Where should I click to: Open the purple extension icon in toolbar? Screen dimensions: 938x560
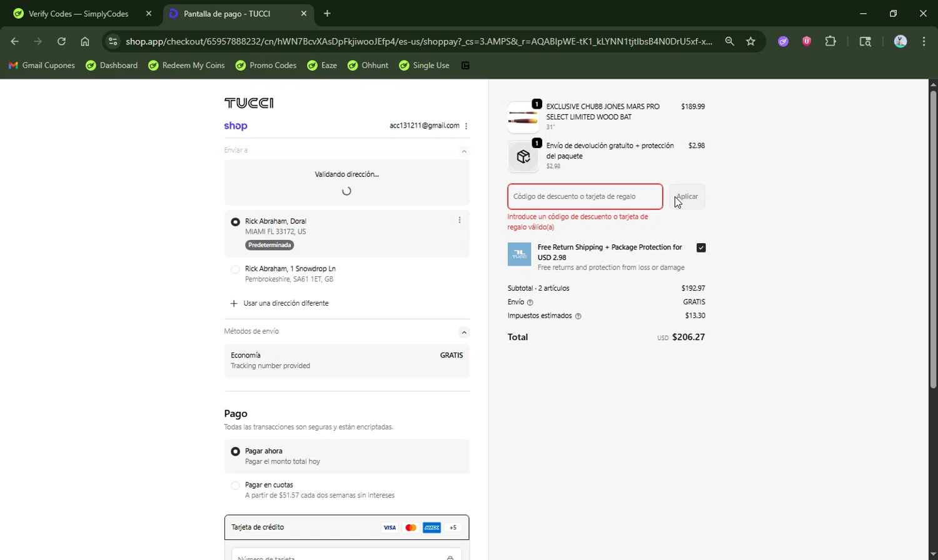(783, 41)
